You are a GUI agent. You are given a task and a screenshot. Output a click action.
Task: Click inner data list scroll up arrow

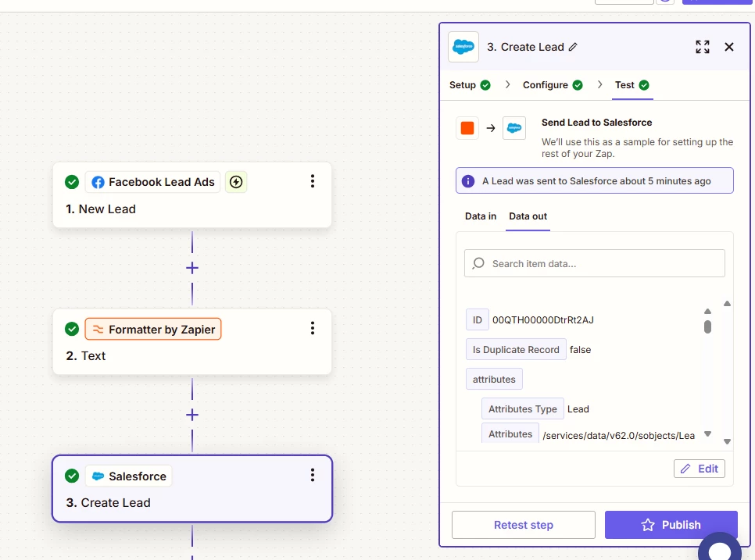707,312
